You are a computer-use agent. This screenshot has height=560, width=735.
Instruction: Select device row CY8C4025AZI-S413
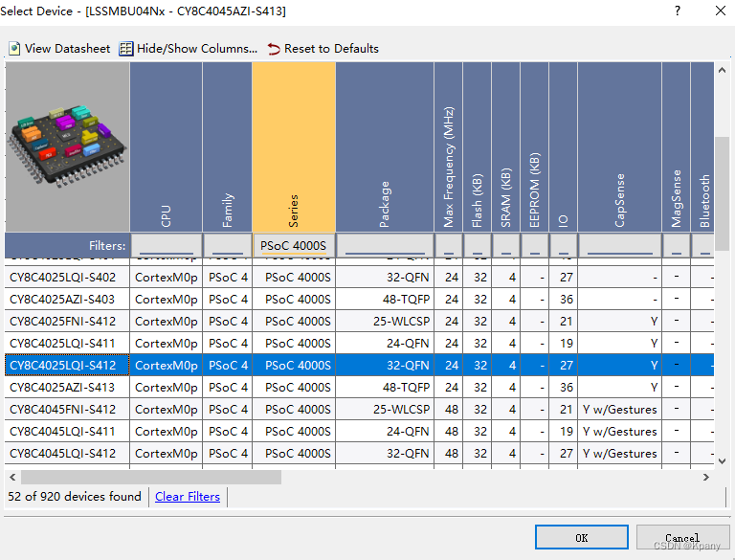click(x=360, y=388)
